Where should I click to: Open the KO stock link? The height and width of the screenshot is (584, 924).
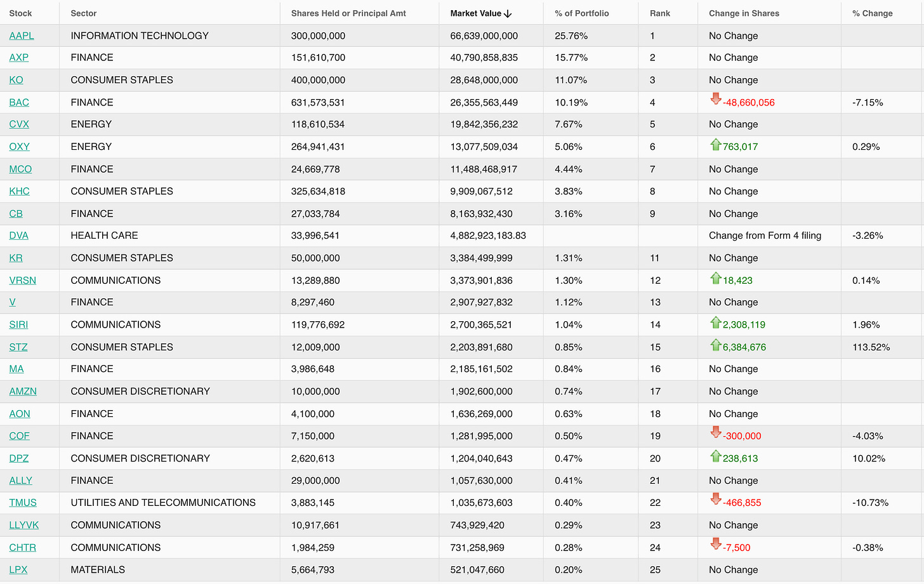pos(16,80)
